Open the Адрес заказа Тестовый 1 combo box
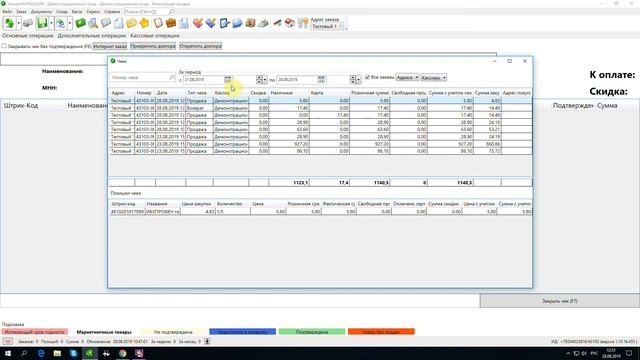The height and width of the screenshot is (360, 640). click(327, 26)
